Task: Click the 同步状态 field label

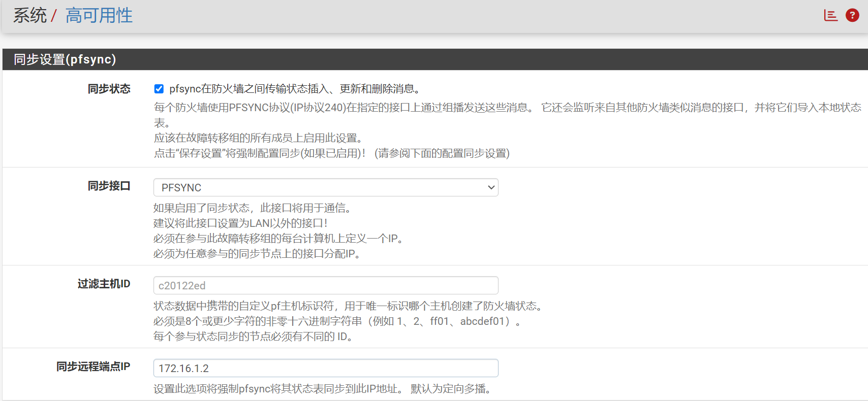Action: click(109, 89)
